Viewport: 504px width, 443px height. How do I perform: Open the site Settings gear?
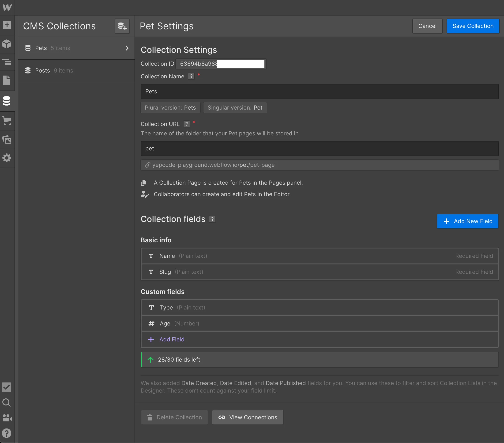7,158
